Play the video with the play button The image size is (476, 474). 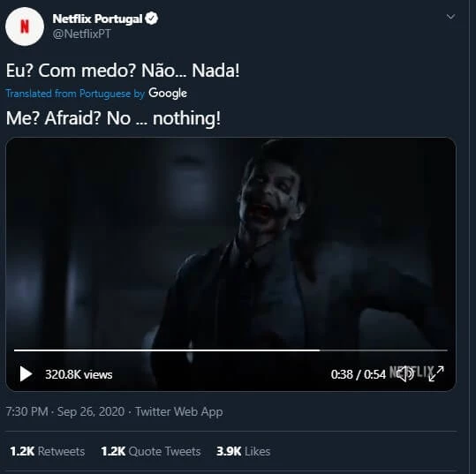point(26,373)
